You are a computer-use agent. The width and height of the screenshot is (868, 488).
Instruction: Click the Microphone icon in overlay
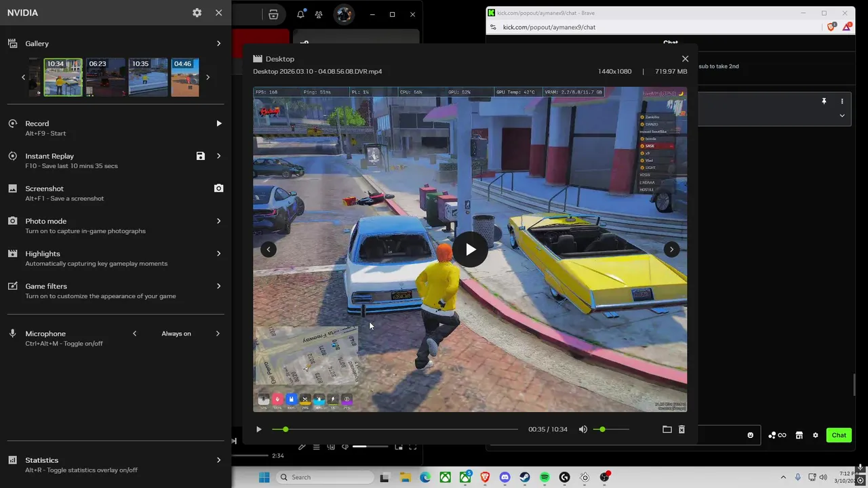click(x=12, y=333)
